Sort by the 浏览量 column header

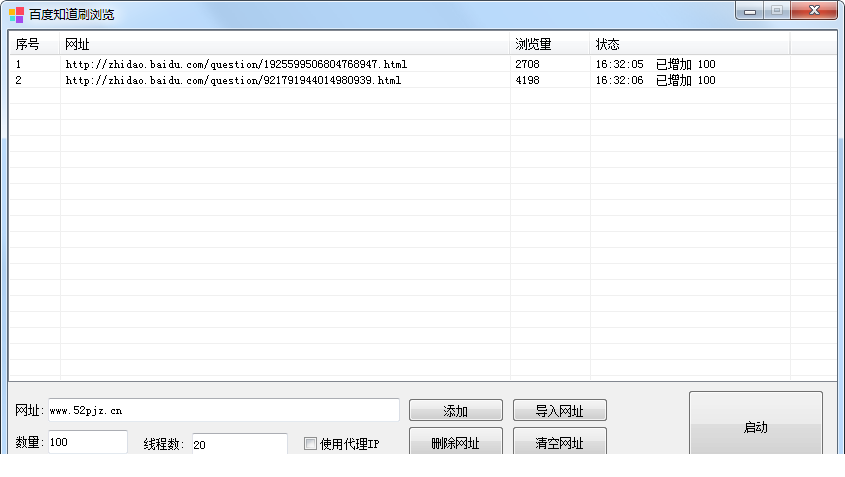[x=550, y=44]
